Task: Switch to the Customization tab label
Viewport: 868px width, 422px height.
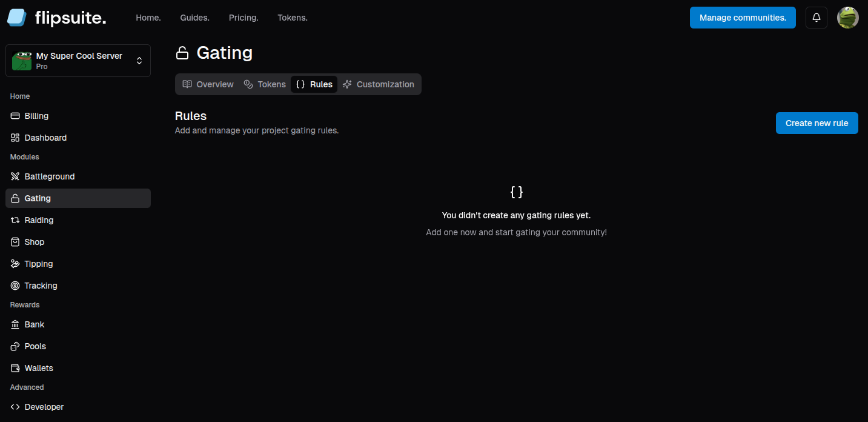Action: click(x=385, y=84)
